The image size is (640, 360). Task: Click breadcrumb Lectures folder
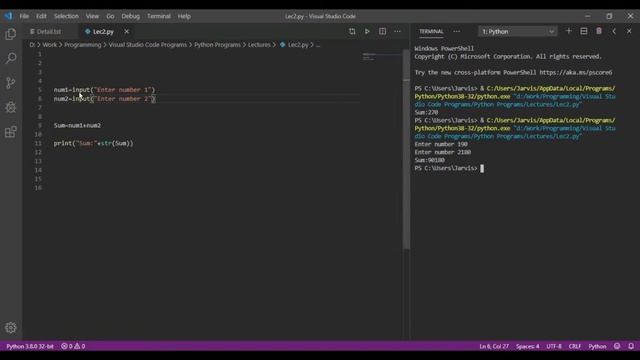pos(259,45)
